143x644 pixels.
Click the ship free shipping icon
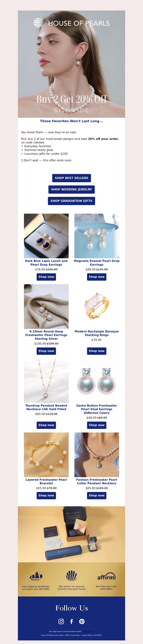pyautogui.click(x=36, y=576)
